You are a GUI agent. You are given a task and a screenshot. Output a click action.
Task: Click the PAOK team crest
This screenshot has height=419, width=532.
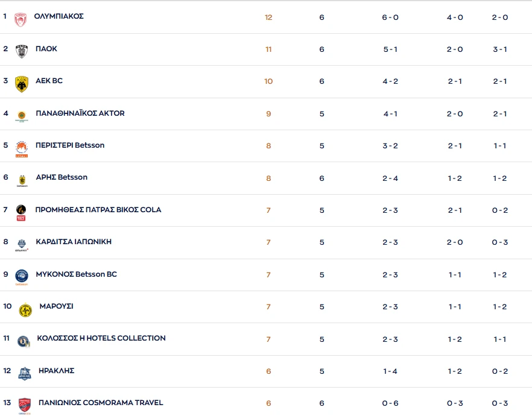(x=22, y=51)
